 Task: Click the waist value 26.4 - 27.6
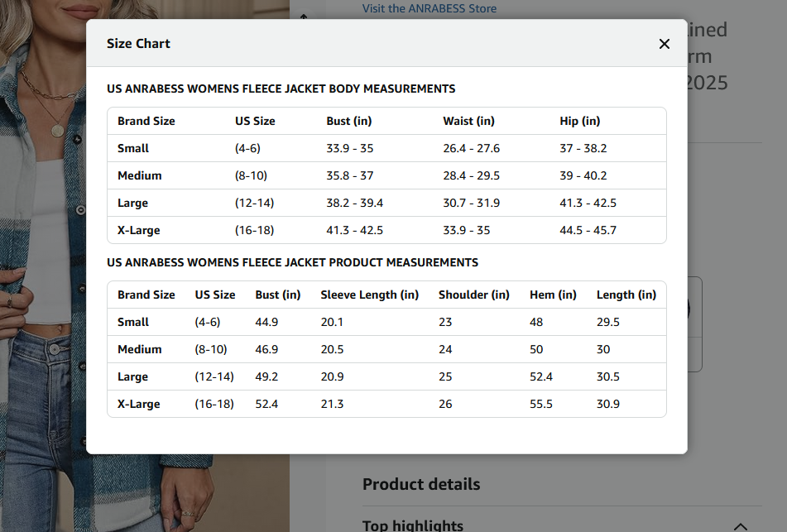(x=472, y=149)
